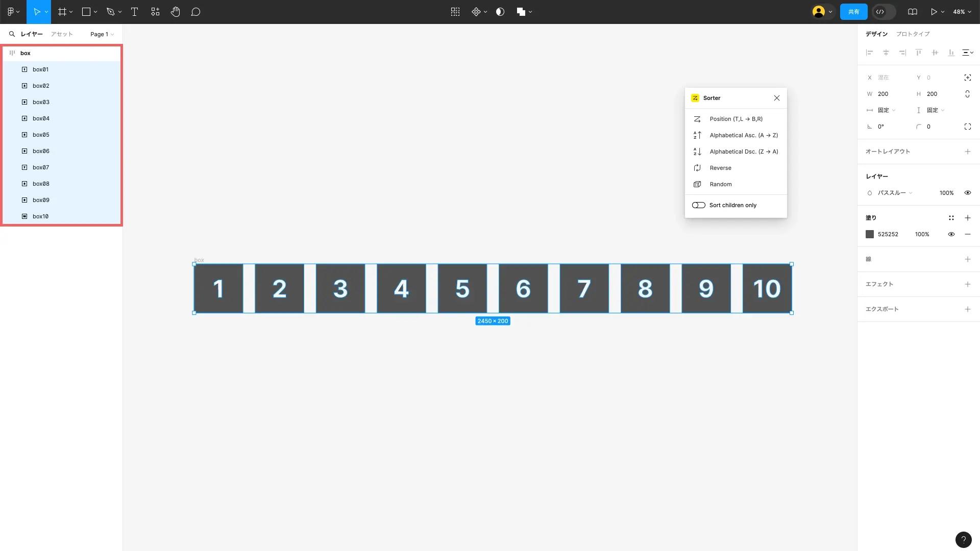This screenshot has width=980, height=551.
Task: Click the Create component icon
Action: click(476, 12)
